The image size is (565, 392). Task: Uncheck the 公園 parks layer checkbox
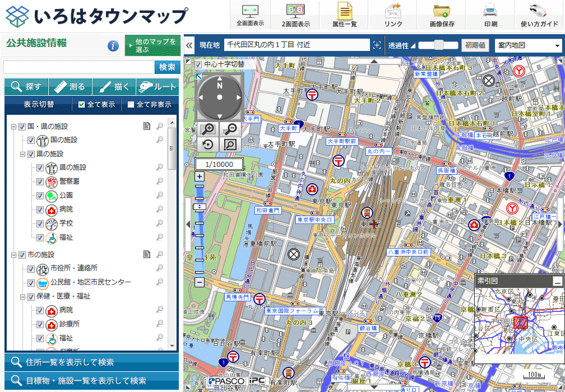[39, 197]
